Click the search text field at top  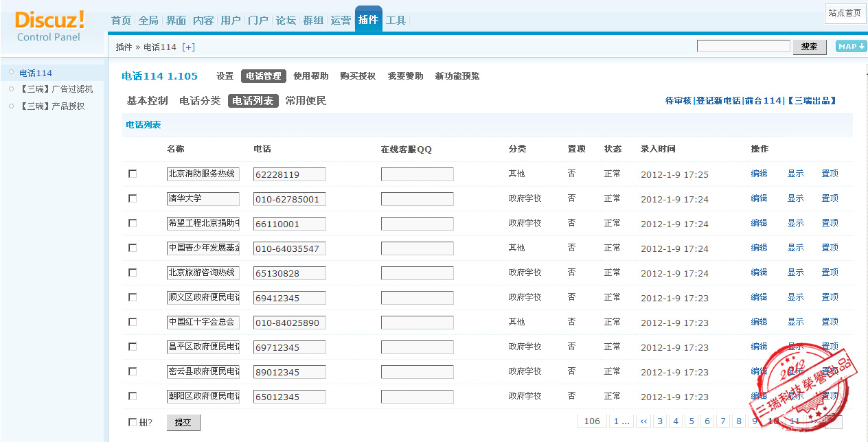743,46
